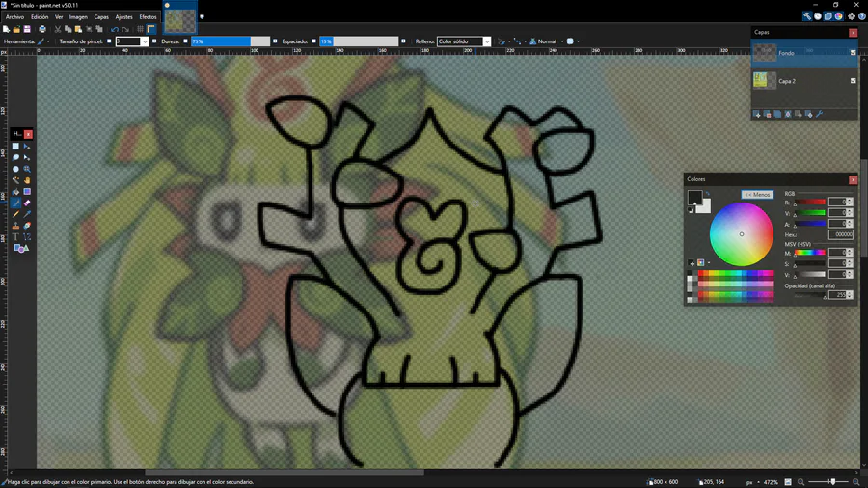Open the Capas menu
The width and height of the screenshot is (868, 488).
pos(101,17)
